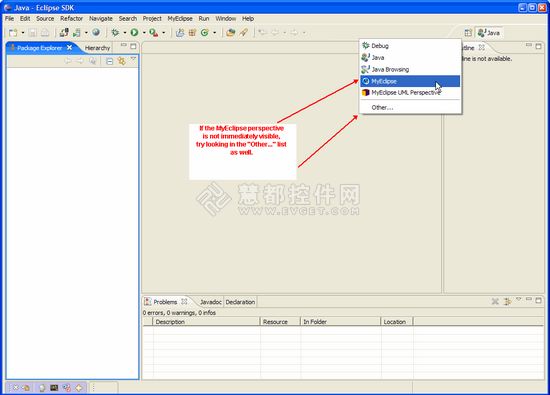Switch to the Javadoc tab

click(211, 302)
